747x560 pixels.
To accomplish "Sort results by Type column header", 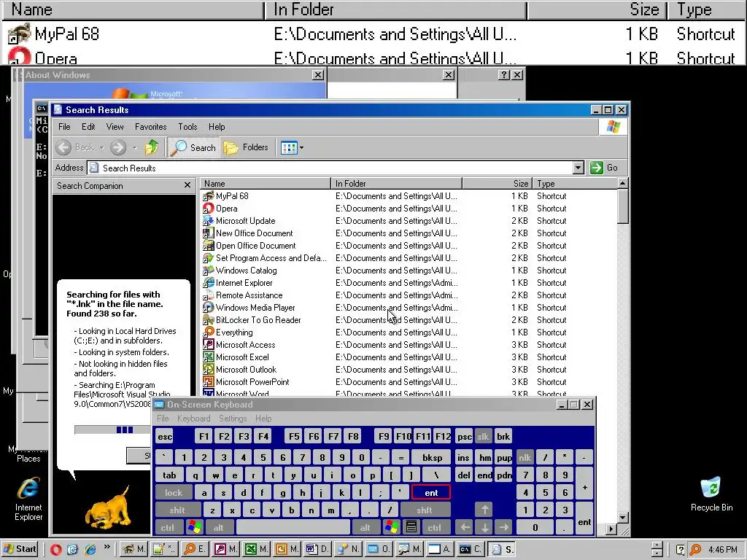I will [x=574, y=183].
